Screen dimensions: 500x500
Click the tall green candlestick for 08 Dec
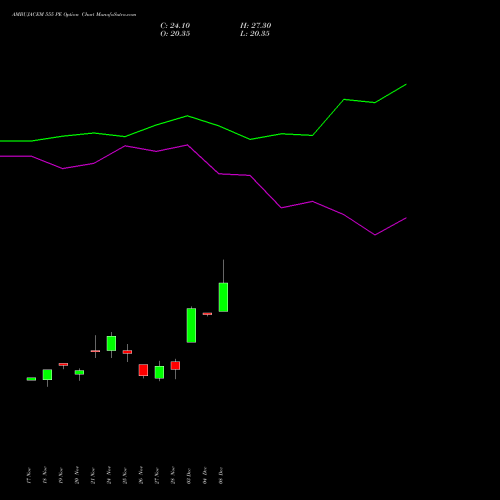(223, 297)
